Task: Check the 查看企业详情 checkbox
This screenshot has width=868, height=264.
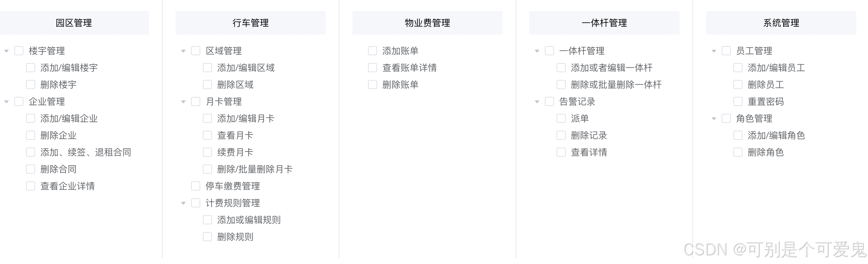Action: coord(30,185)
